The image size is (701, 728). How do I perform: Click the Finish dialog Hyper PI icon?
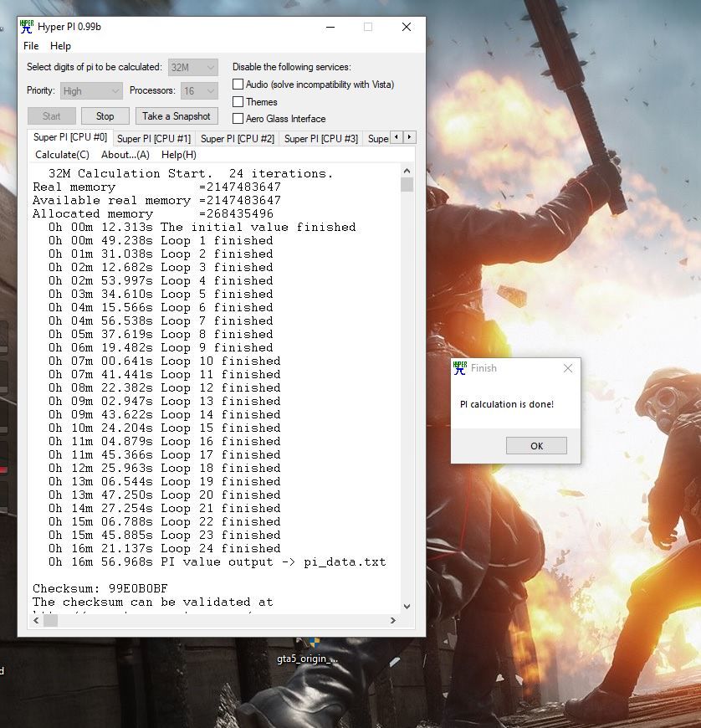point(459,367)
